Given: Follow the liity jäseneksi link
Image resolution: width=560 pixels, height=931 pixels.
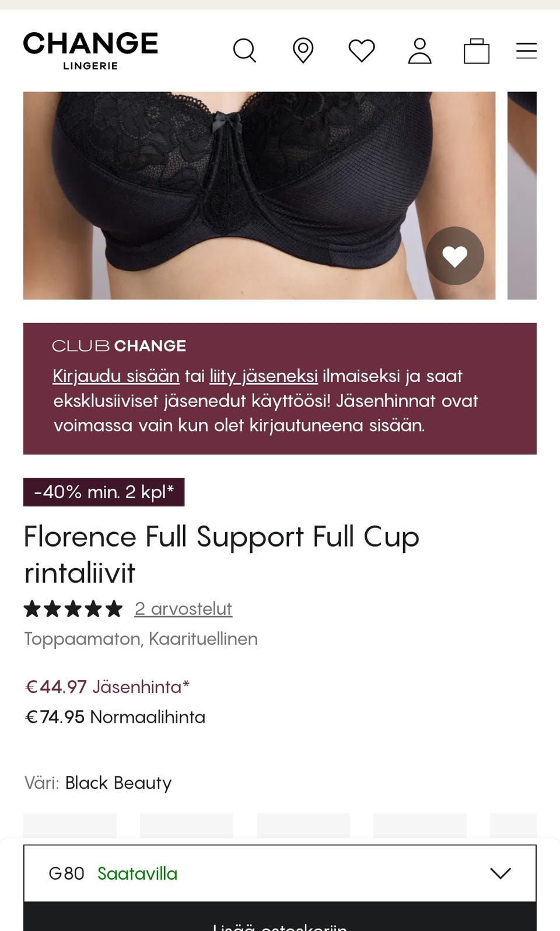Looking at the screenshot, I should click(x=264, y=376).
